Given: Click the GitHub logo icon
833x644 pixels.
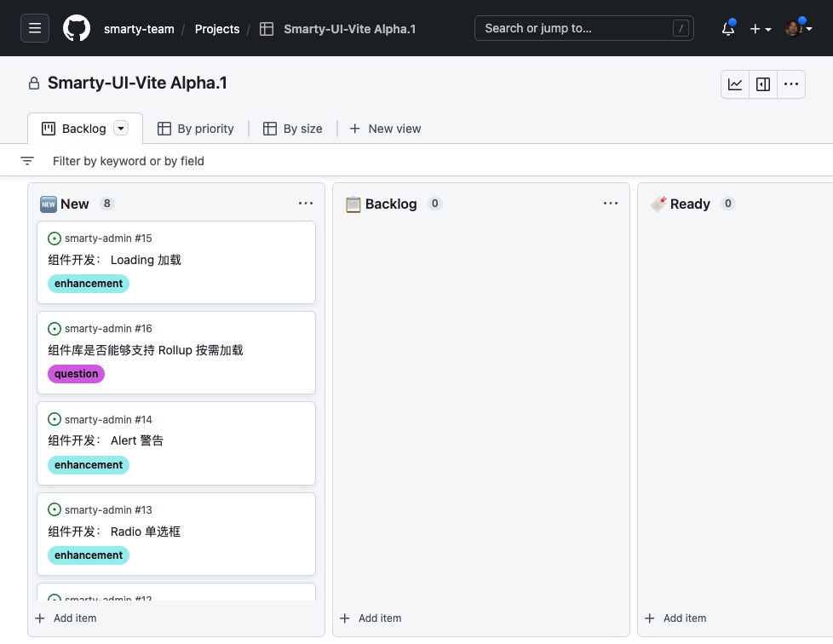Looking at the screenshot, I should click(77, 28).
